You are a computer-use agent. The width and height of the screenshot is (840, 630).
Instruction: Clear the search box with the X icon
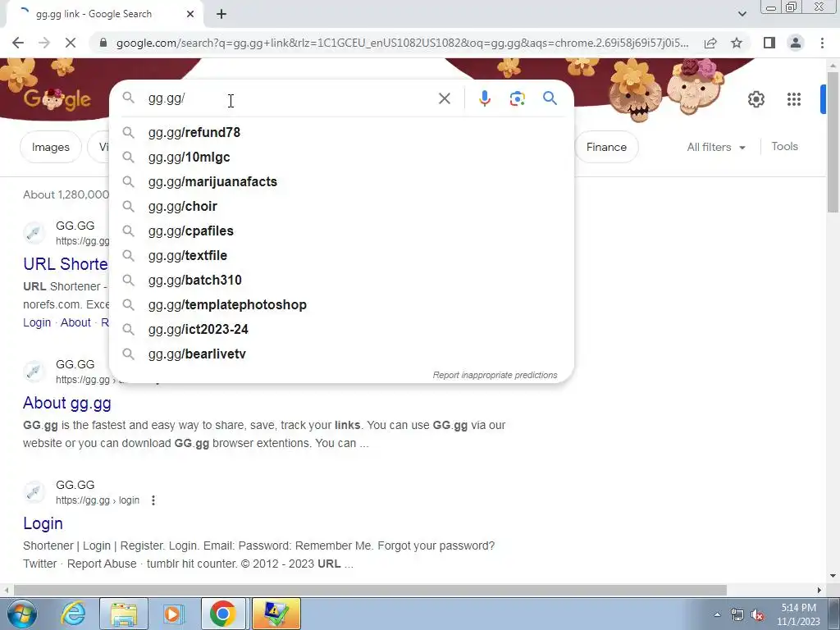click(444, 98)
